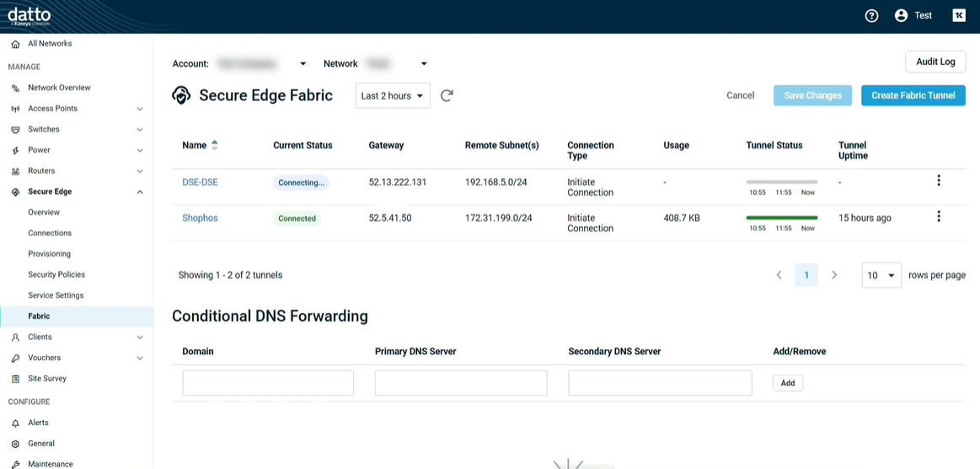Open the Shophos row three-dot menu
This screenshot has height=469, width=980.
[938, 217]
